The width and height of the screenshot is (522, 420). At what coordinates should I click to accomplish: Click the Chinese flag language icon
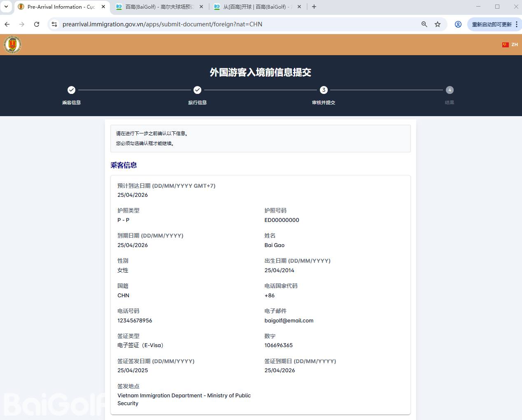tap(505, 44)
